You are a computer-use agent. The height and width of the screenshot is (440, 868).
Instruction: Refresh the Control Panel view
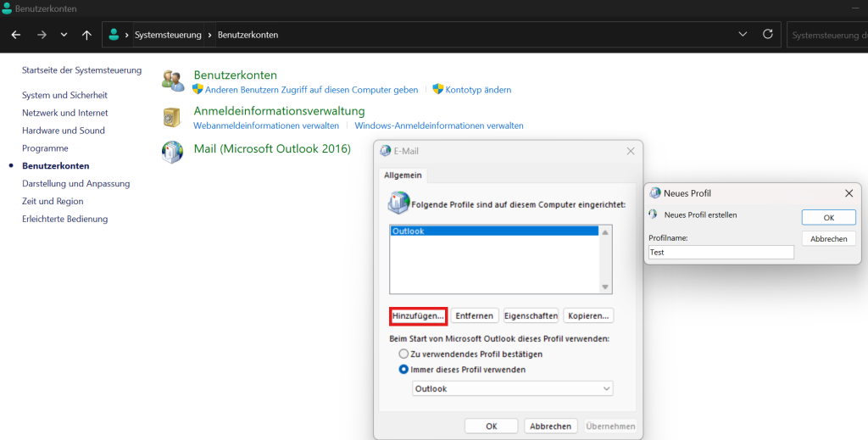[x=768, y=34]
